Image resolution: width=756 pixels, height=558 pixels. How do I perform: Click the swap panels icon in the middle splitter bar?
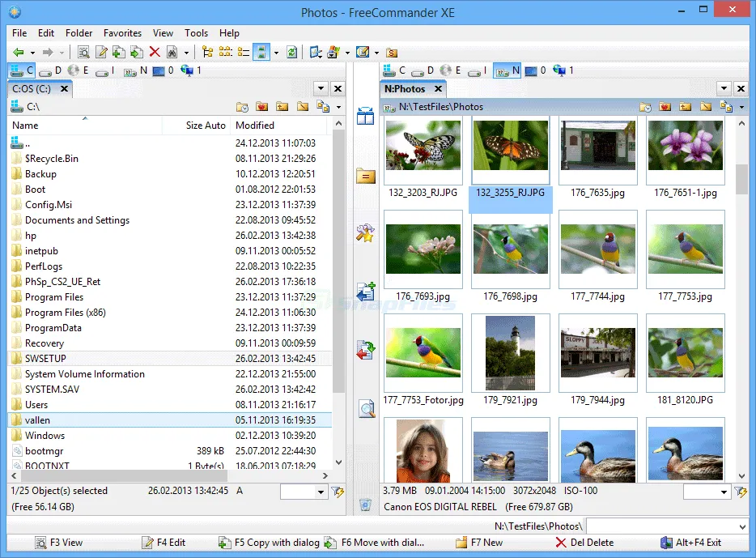[x=366, y=116]
